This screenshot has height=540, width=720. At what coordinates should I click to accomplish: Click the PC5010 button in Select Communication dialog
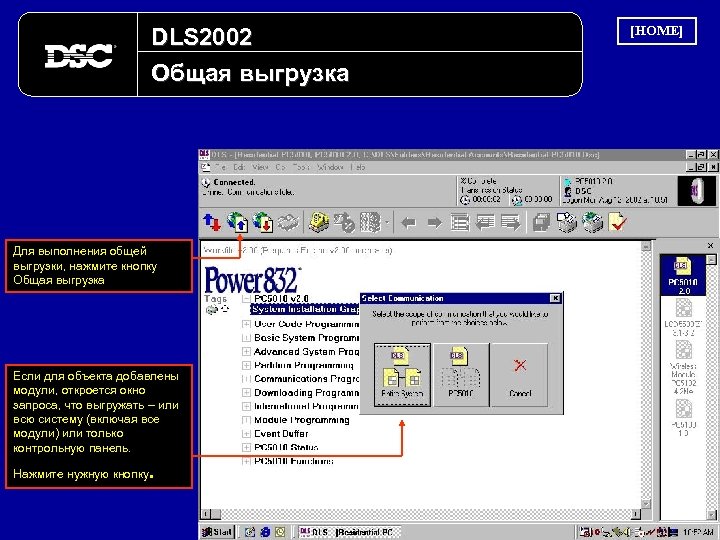pyautogui.click(x=461, y=375)
